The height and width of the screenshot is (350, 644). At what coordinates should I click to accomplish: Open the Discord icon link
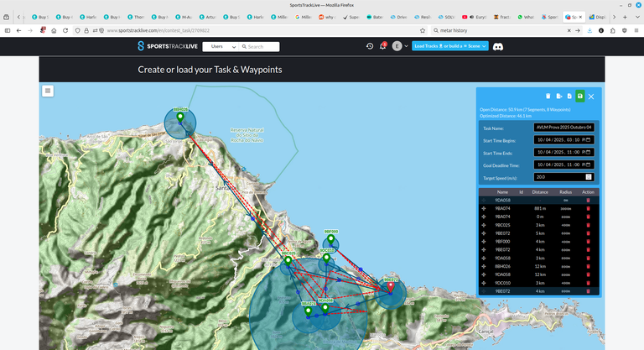[x=498, y=46]
